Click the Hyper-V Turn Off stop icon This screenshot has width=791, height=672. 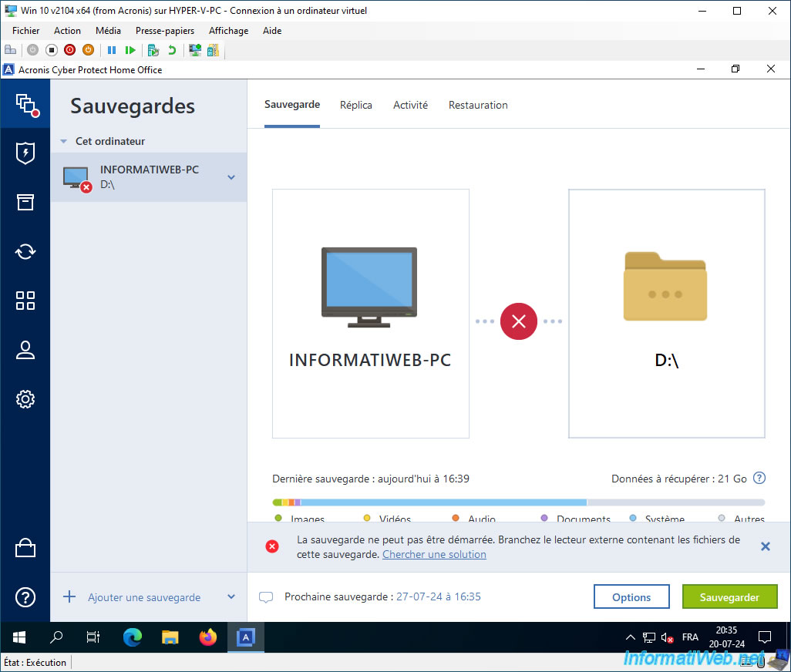coord(51,50)
